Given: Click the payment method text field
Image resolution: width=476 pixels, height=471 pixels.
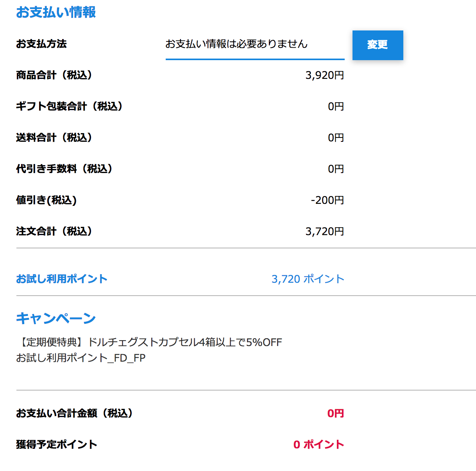Looking at the screenshot, I should click(x=254, y=45).
